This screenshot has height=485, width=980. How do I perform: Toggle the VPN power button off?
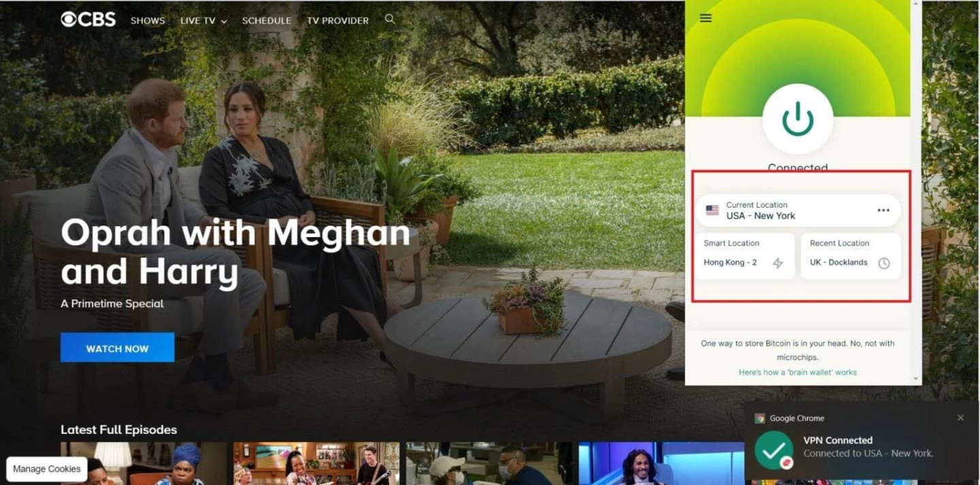pyautogui.click(x=798, y=119)
